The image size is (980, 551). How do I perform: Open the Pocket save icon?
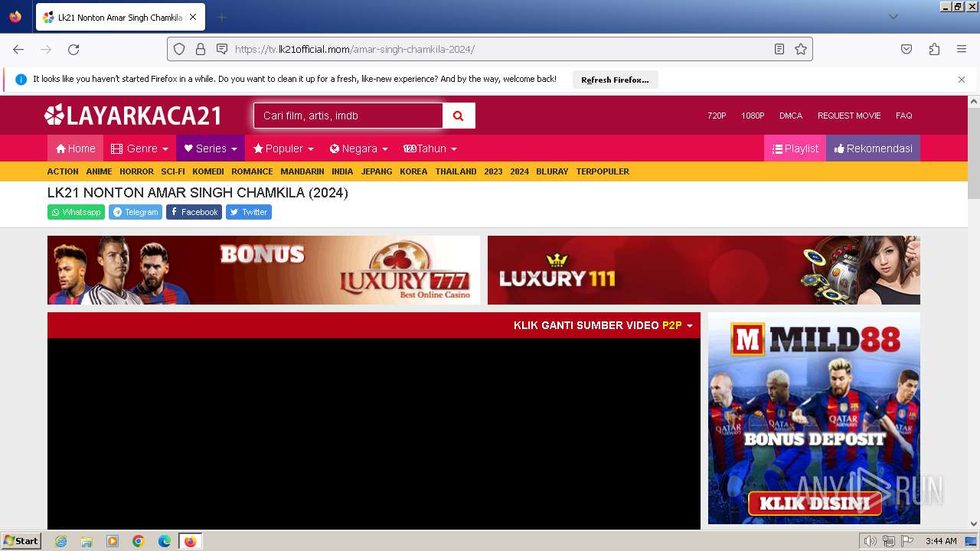click(x=906, y=49)
